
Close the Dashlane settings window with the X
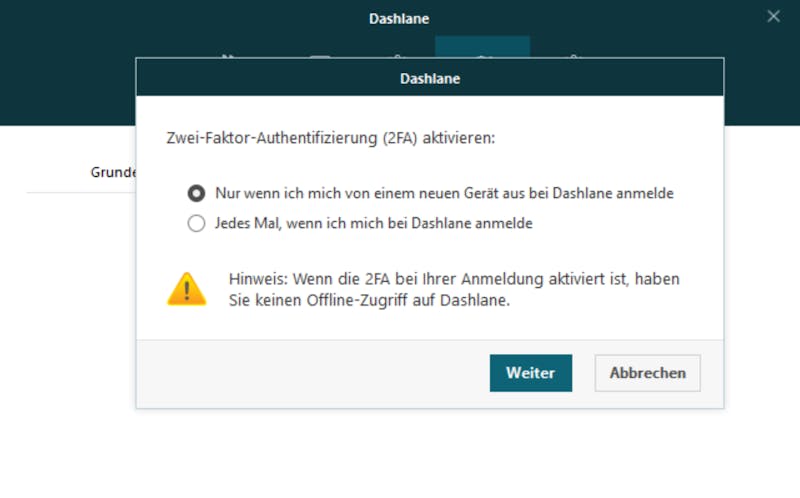(x=773, y=16)
